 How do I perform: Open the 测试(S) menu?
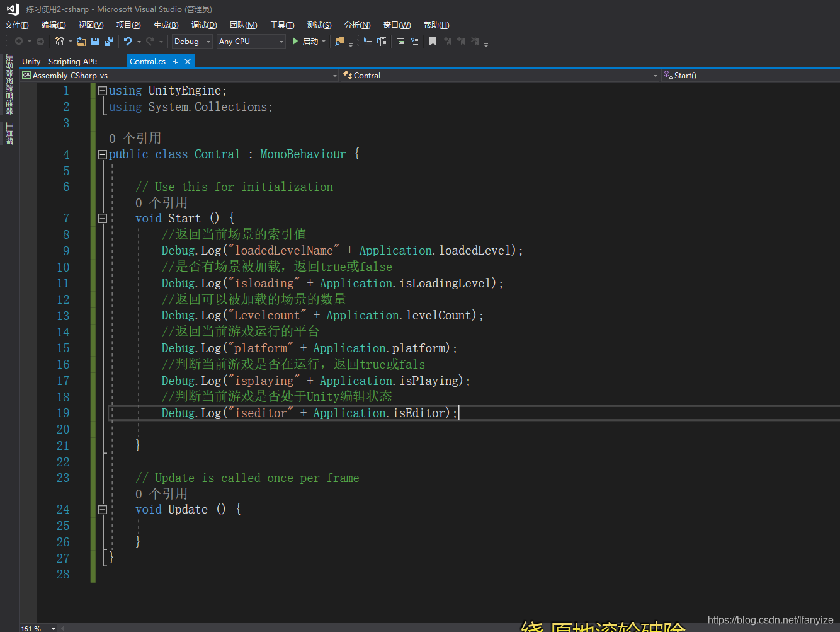tap(319, 25)
